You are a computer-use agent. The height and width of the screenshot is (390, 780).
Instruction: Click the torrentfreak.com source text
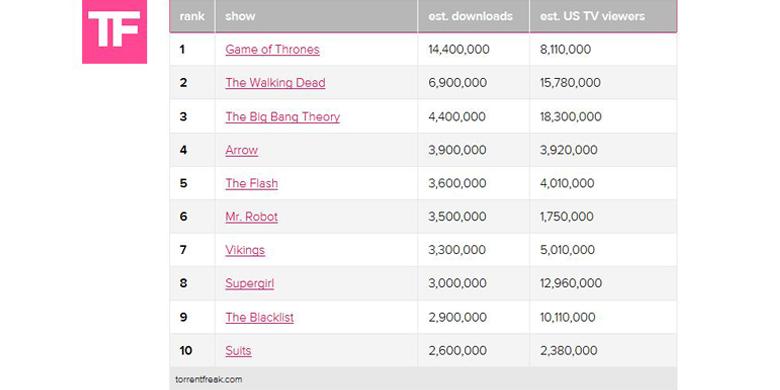point(209,380)
